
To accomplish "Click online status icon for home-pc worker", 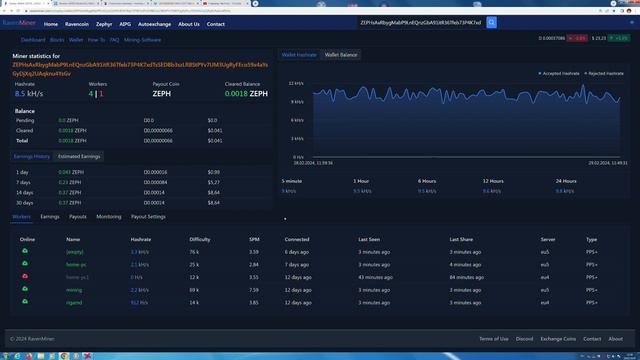I will click(x=25, y=264).
